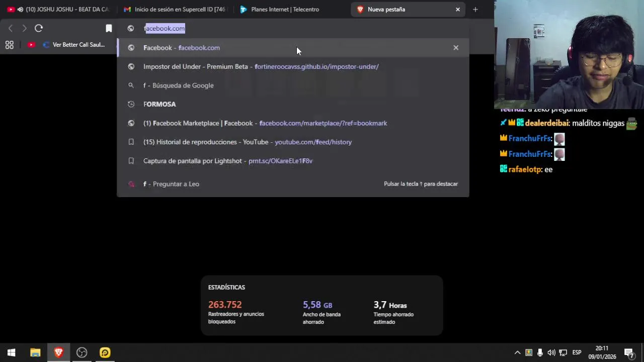Choose f - Búsqueda de Google suggestion
Screen dimensions: 644x362
(293, 85)
